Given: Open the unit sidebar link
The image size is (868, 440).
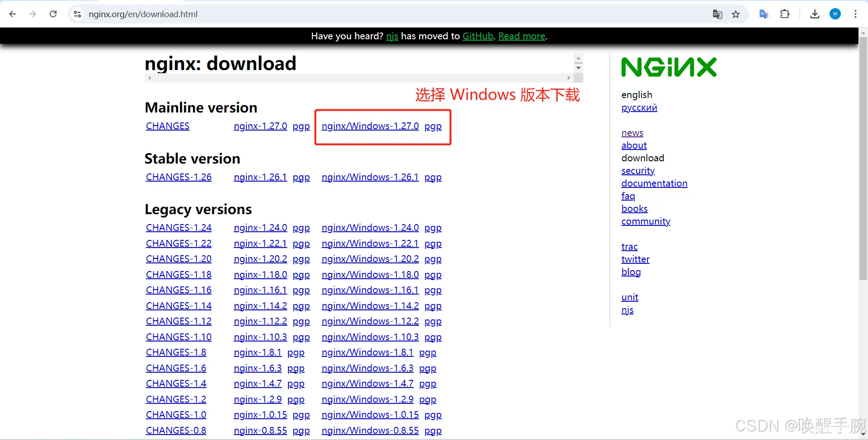Looking at the screenshot, I should [630, 297].
